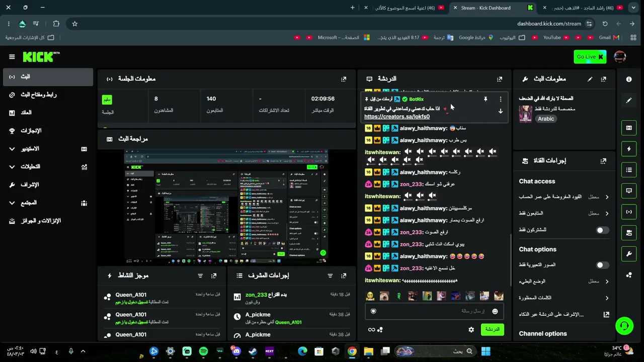644x362 pixels.
Task: Open الإشراف sidebar item
Action: pos(48,185)
